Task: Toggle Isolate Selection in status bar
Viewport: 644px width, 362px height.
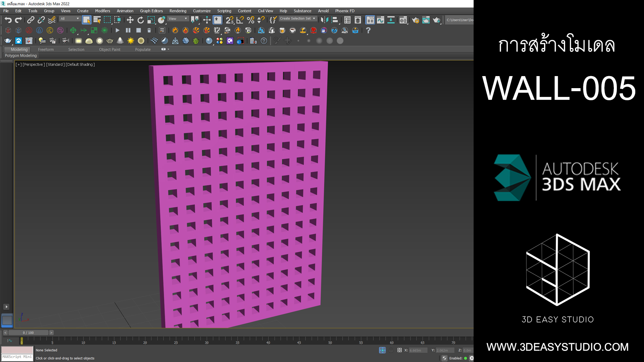Action: click(x=382, y=350)
